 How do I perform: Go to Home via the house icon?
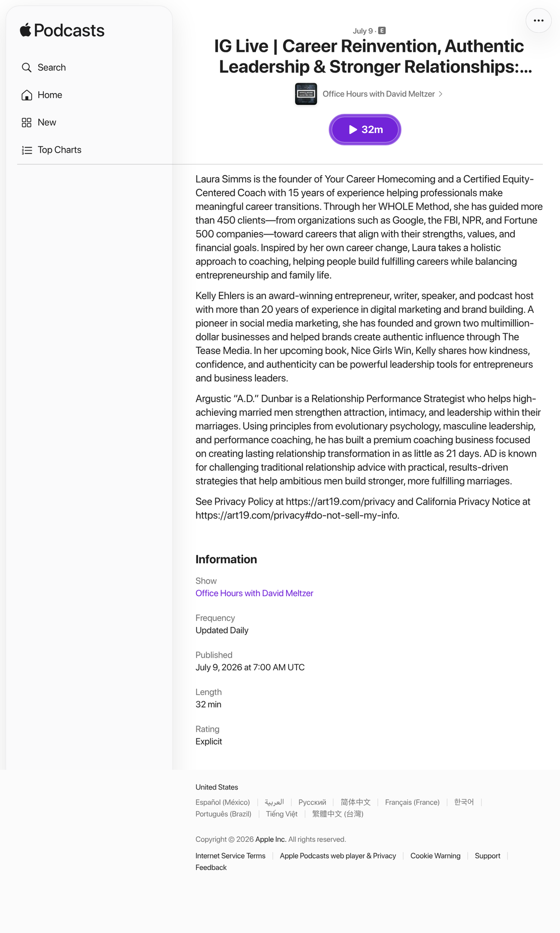pos(27,95)
